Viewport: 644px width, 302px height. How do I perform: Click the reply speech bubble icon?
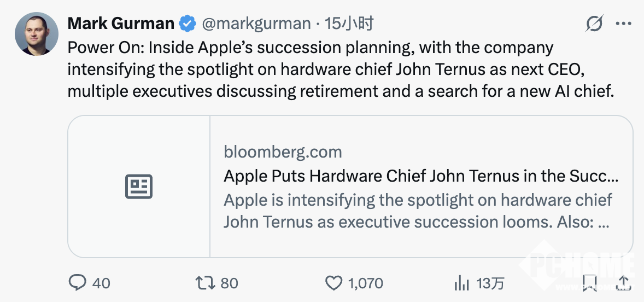78,283
